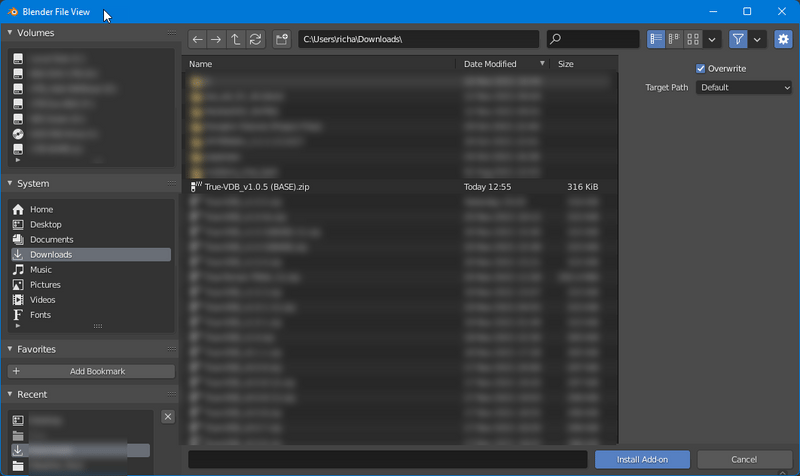Image resolution: width=800 pixels, height=476 pixels.
Task: Select Desktop in System list
Action: (x=45, y=225)
